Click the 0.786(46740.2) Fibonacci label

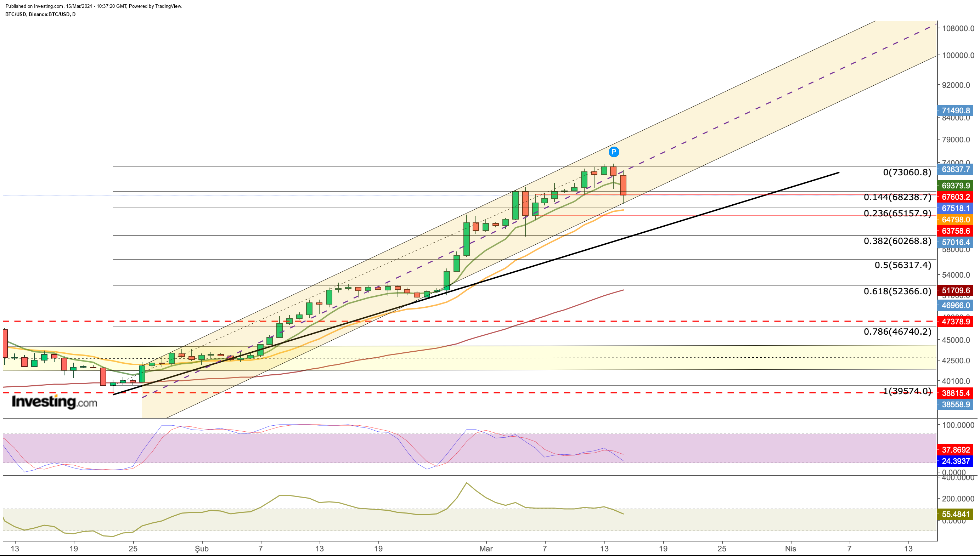point(897,331)
